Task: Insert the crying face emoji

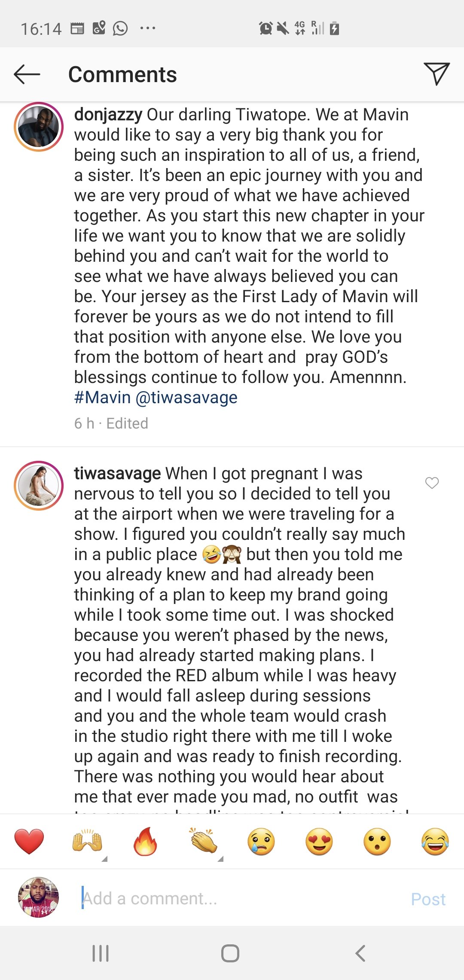Action: click(261, 841)
